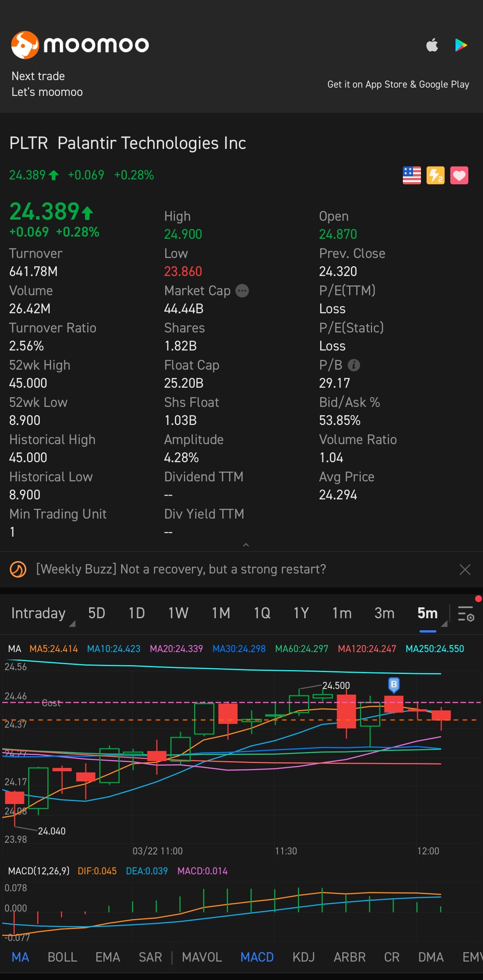The height and width of the screenshot is (980, 483).
Task: Tap the 24.040 low price label
Action: coord(52,831)
